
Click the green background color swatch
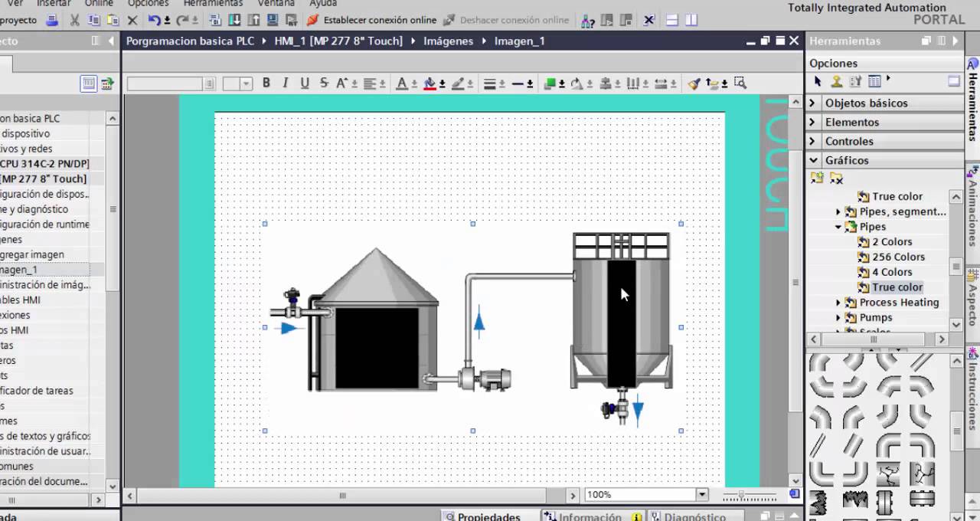[x=549, y=84]
